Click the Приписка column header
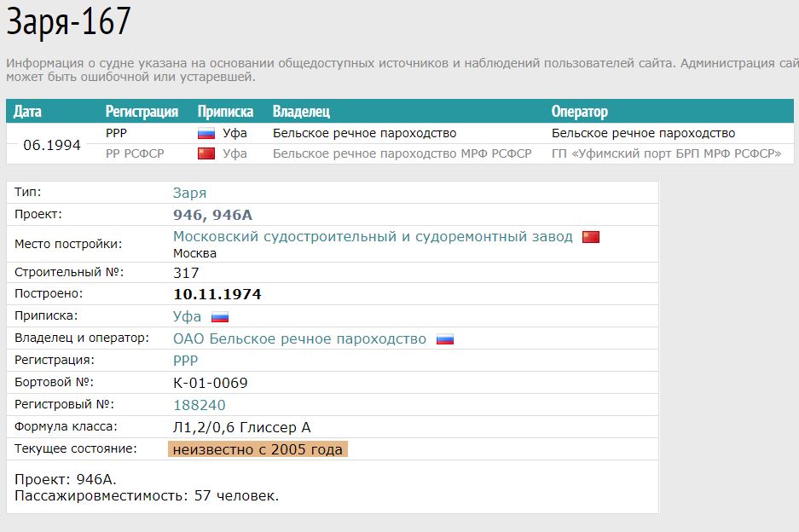This screenshot has width=799, height=532. click(225, 112)
